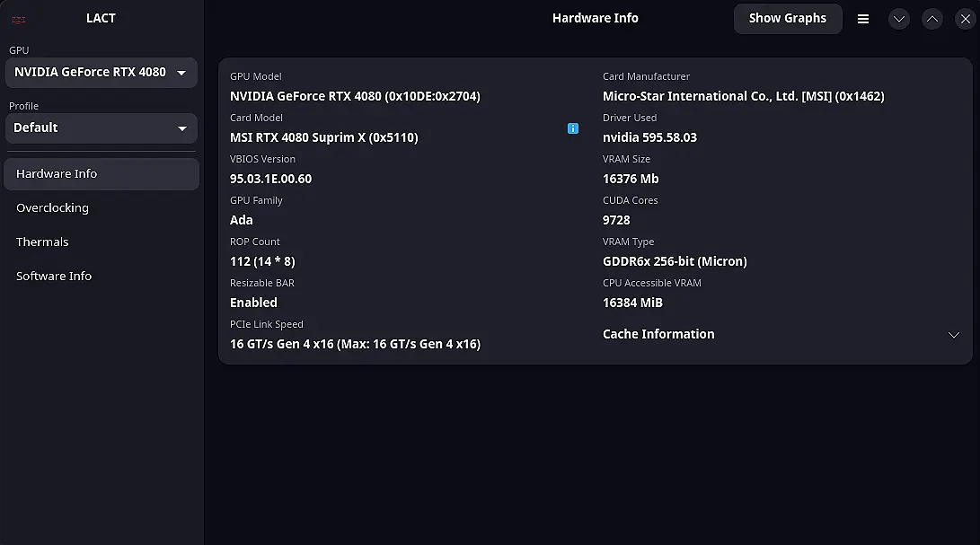Click the PCIe Link Speed value
The image size is (980, 545).
click(x=355, y=344)
